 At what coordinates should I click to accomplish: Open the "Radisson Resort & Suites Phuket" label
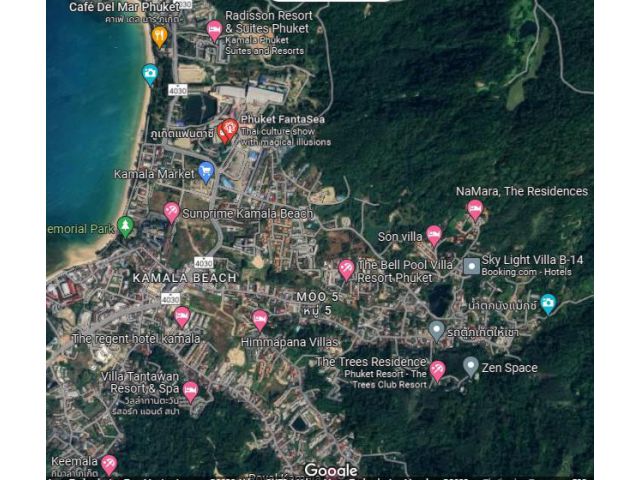point(268,22)
